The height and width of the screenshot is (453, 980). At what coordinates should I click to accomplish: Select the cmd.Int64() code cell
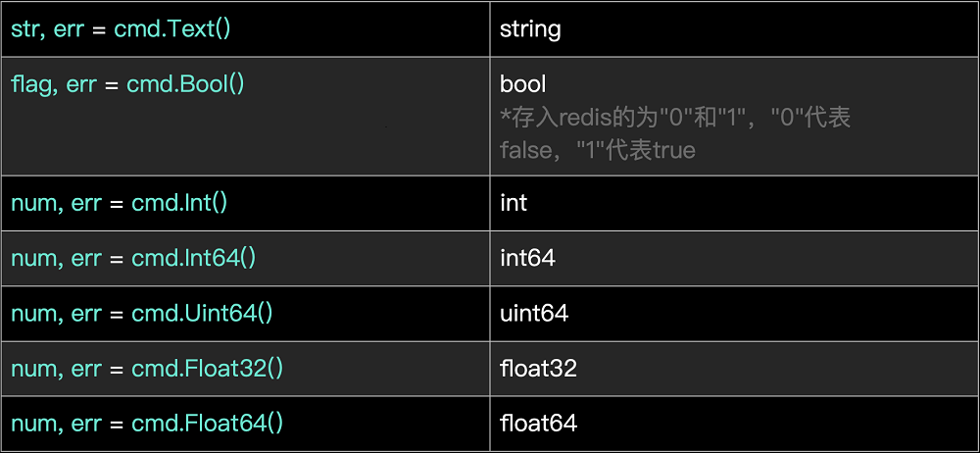pyautogui.click(x=246, y=259)
